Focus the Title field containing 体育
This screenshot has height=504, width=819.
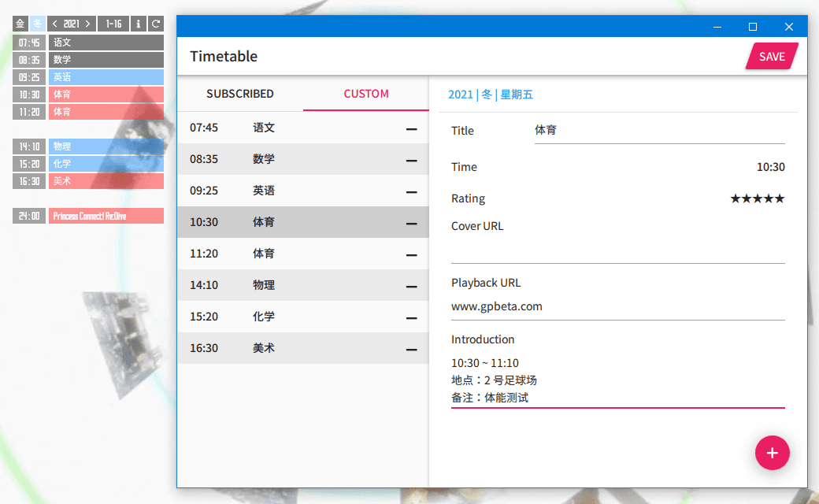click(660, 131)
